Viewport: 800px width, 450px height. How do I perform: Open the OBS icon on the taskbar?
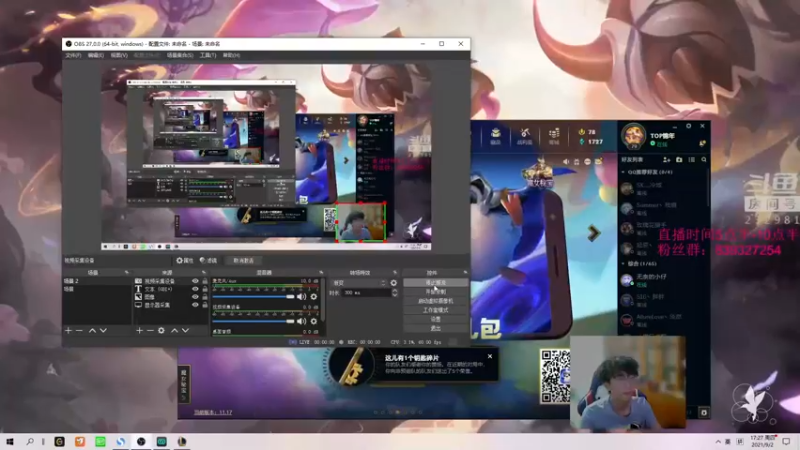[x=141, y=441]
